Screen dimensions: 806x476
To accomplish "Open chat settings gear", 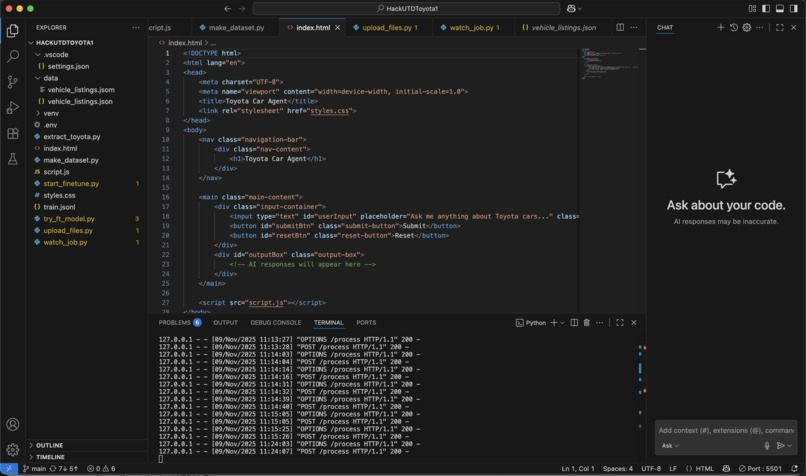I will pos(746,27).
